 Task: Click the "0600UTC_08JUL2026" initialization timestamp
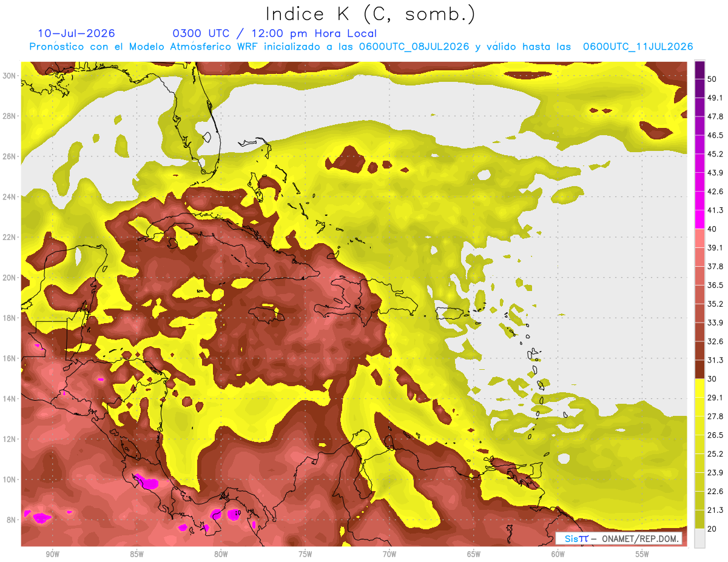pos(414,46)
